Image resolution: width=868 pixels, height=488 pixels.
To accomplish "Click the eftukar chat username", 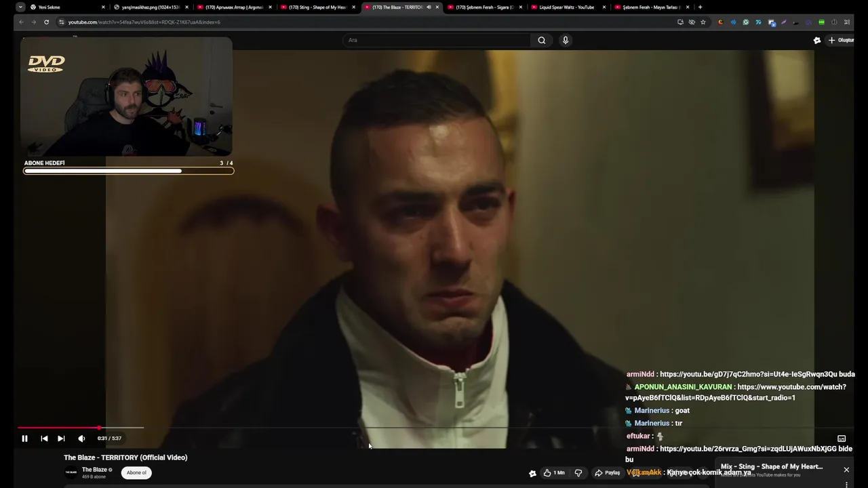I will point(638,436).
